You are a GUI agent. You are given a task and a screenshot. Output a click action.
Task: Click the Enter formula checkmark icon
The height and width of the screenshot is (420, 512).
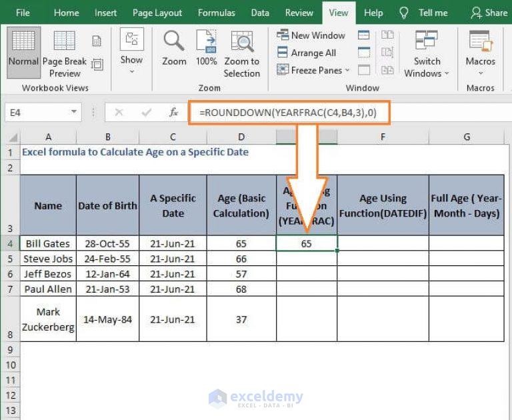pyautogui.click(x=146, y=113)
